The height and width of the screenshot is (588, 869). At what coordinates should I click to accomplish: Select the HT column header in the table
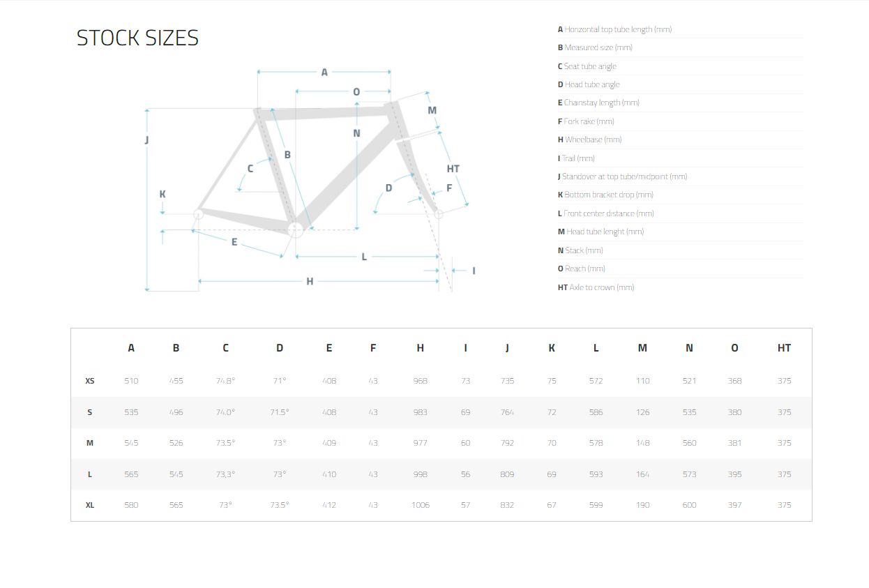point(784,347)
